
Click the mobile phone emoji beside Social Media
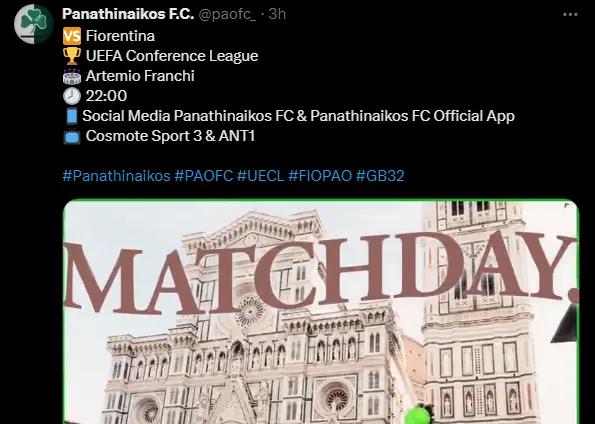click(72, 116)
